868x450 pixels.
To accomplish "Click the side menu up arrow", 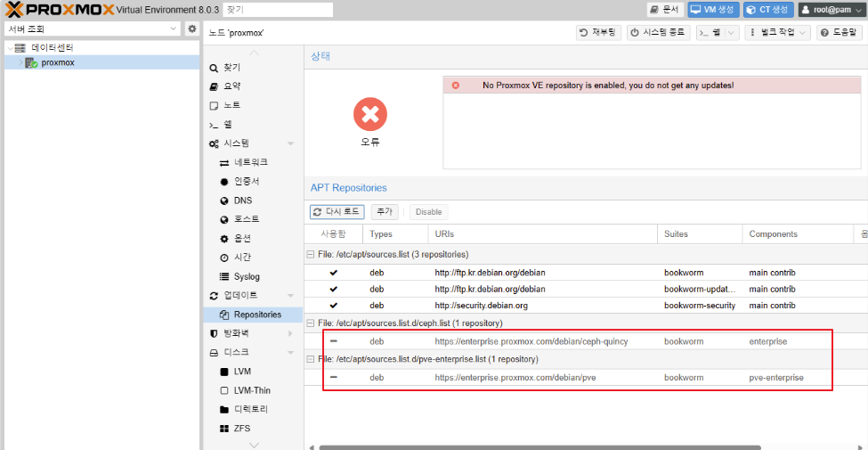I will pyautogui.click(x=254, y=53).
